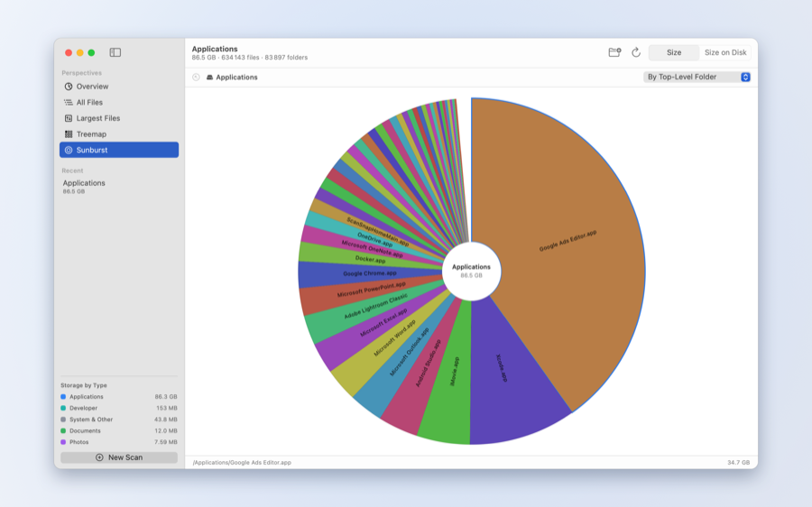Viewport: 812px width, 507px height.
Task: Open the Overview perspective
Action: click(x=119, y=87)
